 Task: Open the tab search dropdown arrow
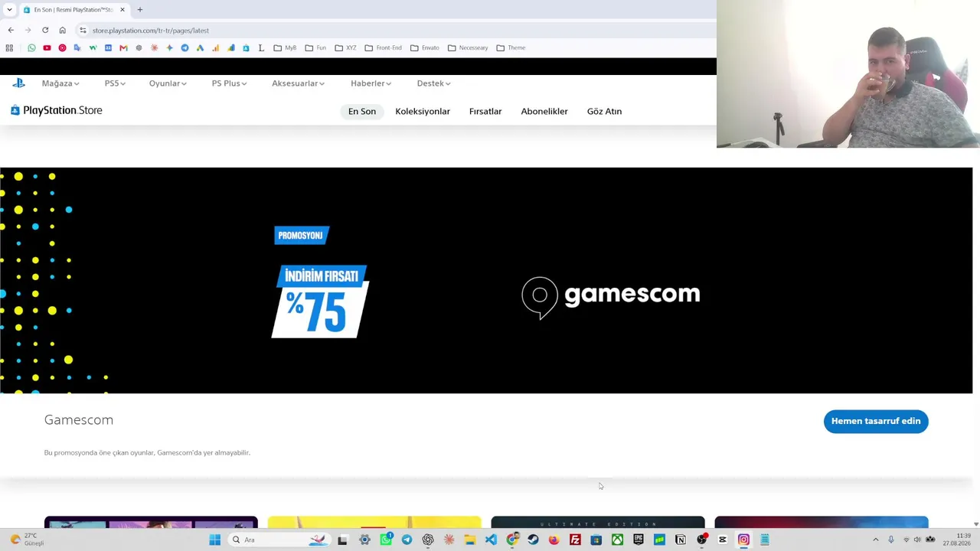pos(9,9)
